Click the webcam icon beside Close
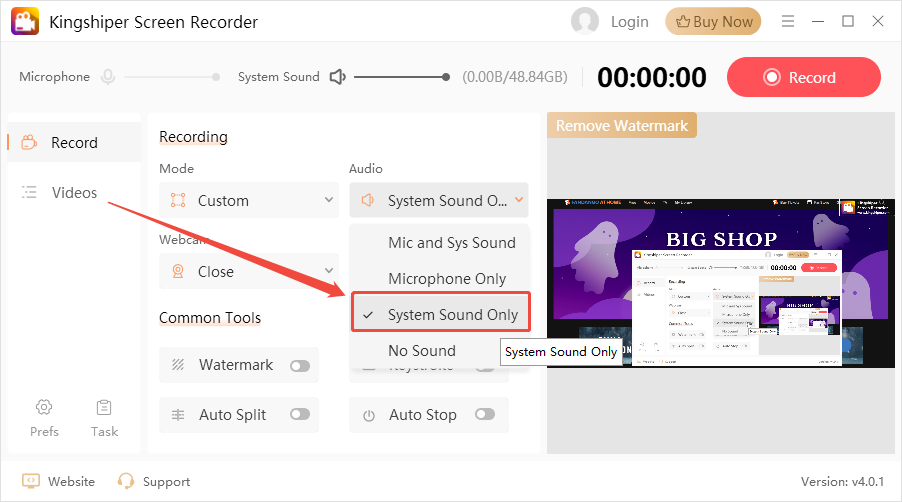 (x=178, y=271)
